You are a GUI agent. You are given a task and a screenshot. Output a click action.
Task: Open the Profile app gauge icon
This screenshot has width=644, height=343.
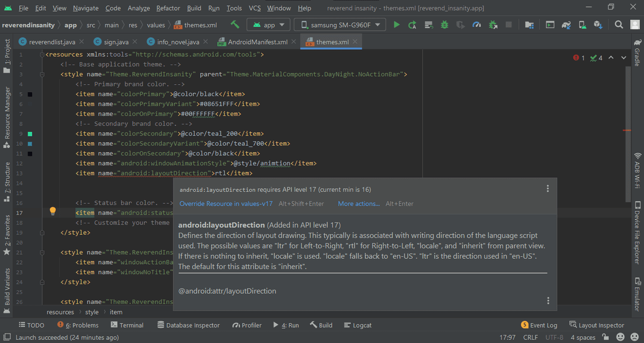pyautogui.click(x=477, y=25)
